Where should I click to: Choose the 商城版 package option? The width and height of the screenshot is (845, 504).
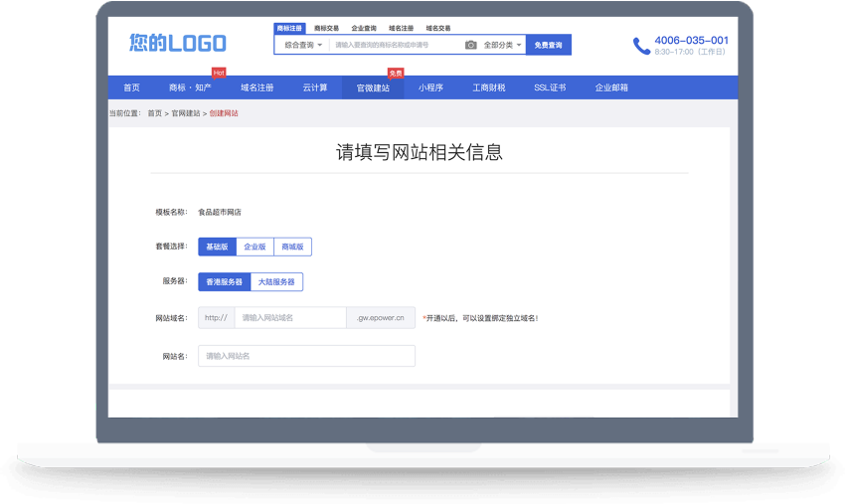tap(292, 247)
